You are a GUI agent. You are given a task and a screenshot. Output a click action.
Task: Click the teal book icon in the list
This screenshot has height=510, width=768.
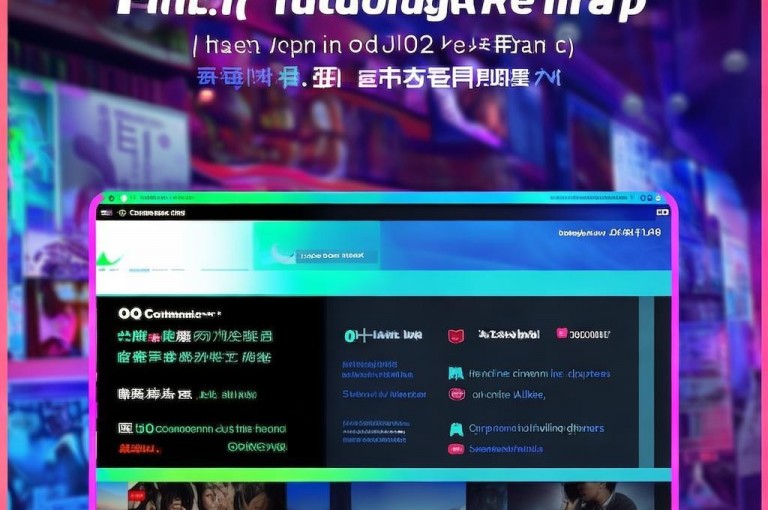pos(456,373)
